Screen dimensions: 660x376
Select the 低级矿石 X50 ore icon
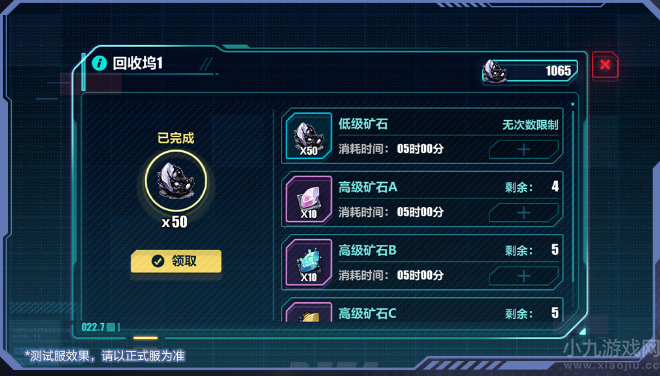[x=309, y=136]
